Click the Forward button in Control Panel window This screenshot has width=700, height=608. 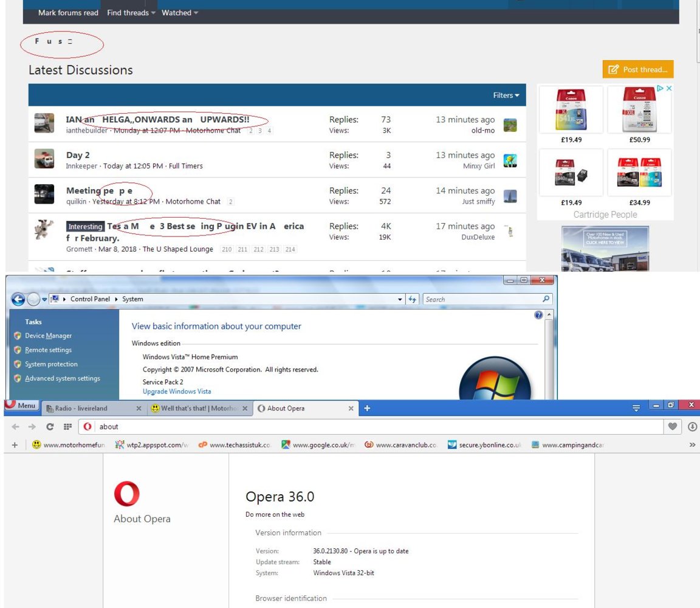point(33,299)
